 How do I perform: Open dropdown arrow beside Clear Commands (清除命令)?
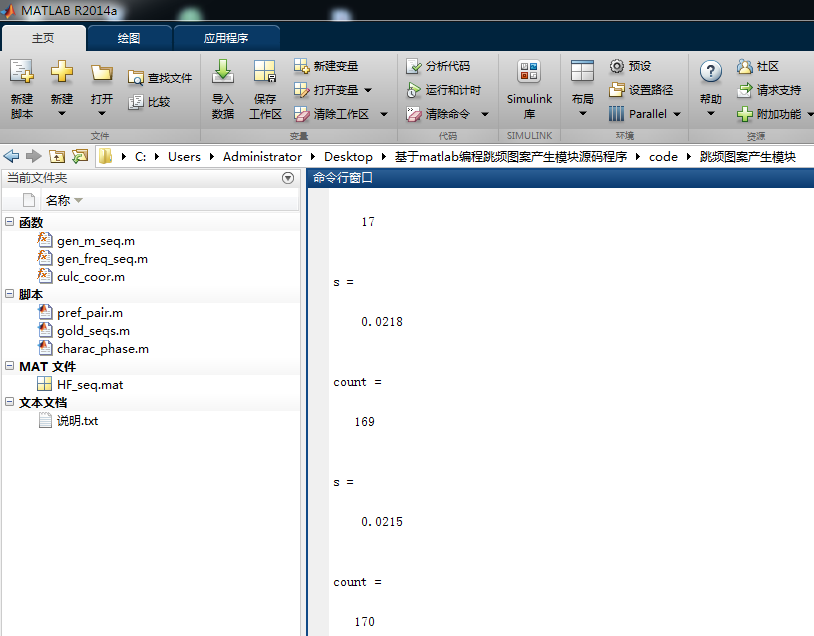[484, 114]
